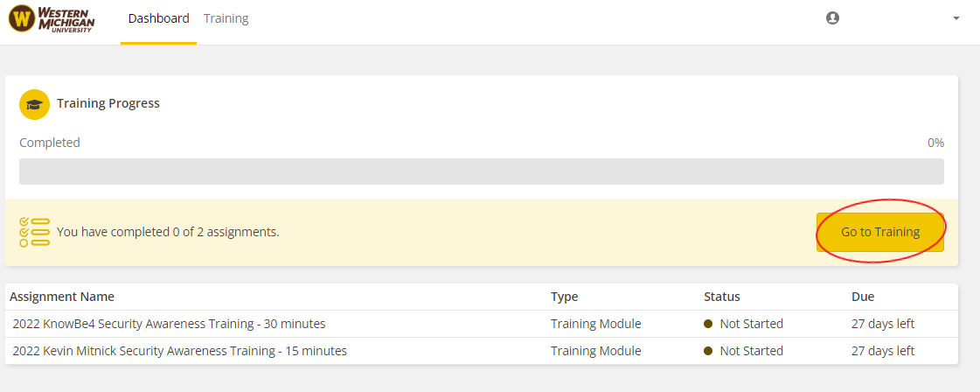Click the Type column header
Viewport: 980px width, 392px height.
point(564,297)
